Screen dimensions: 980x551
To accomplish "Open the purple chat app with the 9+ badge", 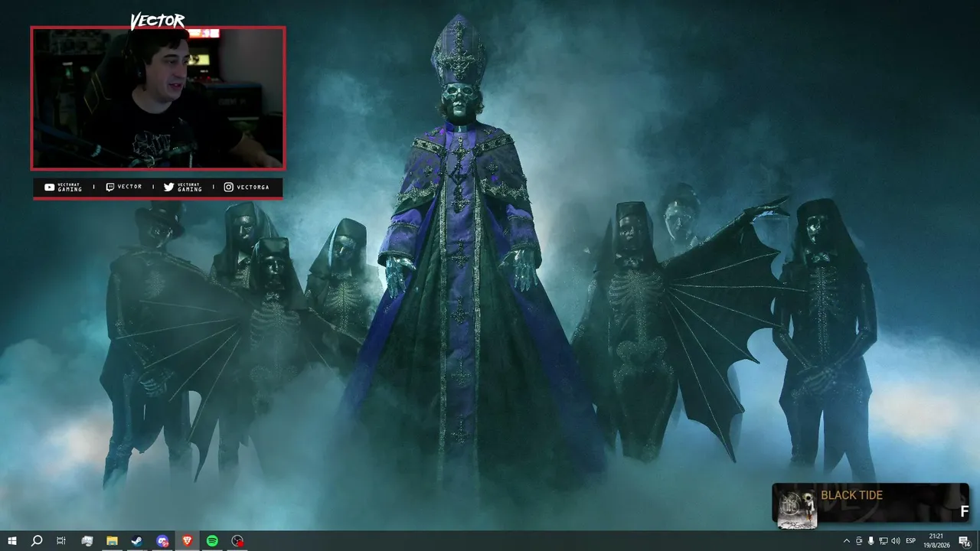I will 162,541.
